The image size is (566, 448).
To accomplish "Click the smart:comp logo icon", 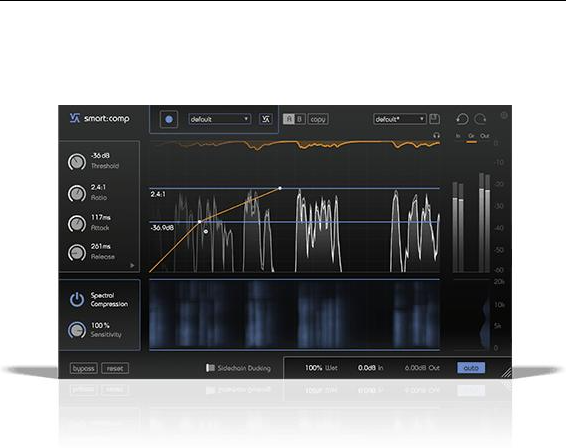I will [x=75, y=118].
